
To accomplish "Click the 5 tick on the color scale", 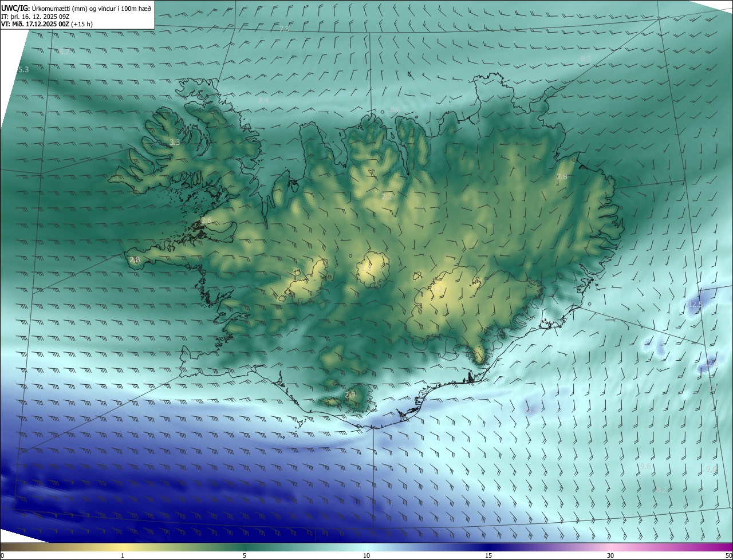I will coord(245,555).
